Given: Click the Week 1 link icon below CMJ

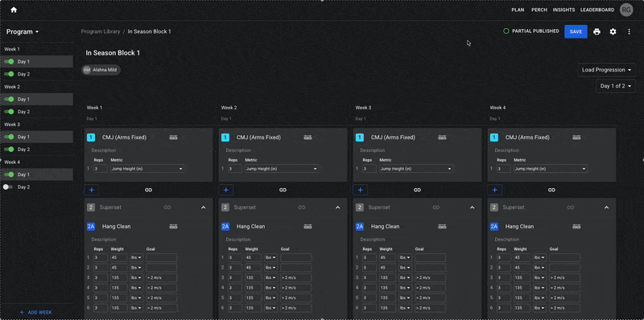Looking at the screenshot, I should [149, 190].
